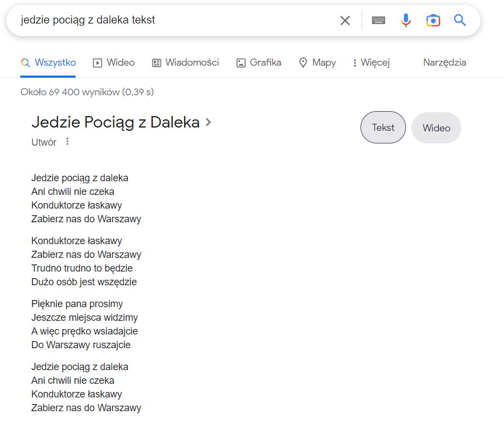The width and height of the screenshot is (504, 421).
Task: Click the Grafika picture icon
Action: 240,63
